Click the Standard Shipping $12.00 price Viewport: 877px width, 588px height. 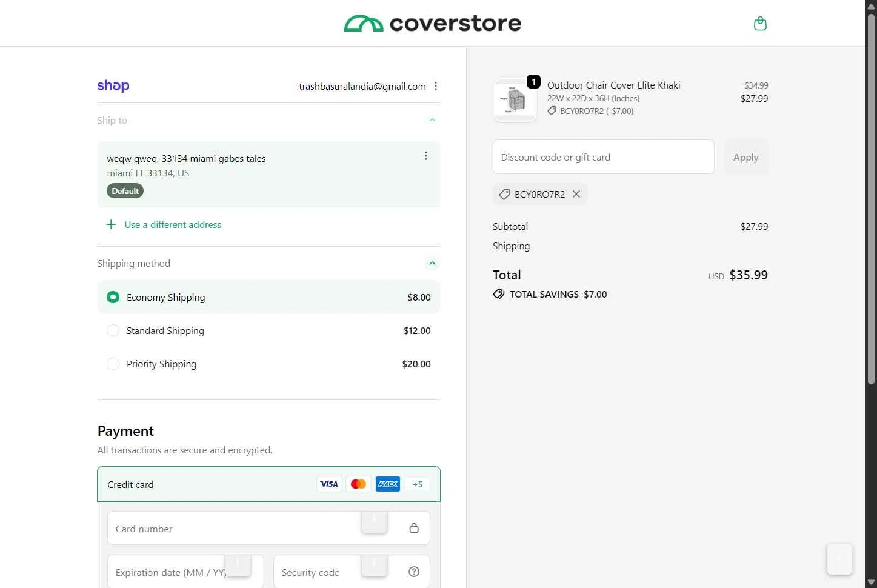417,330
